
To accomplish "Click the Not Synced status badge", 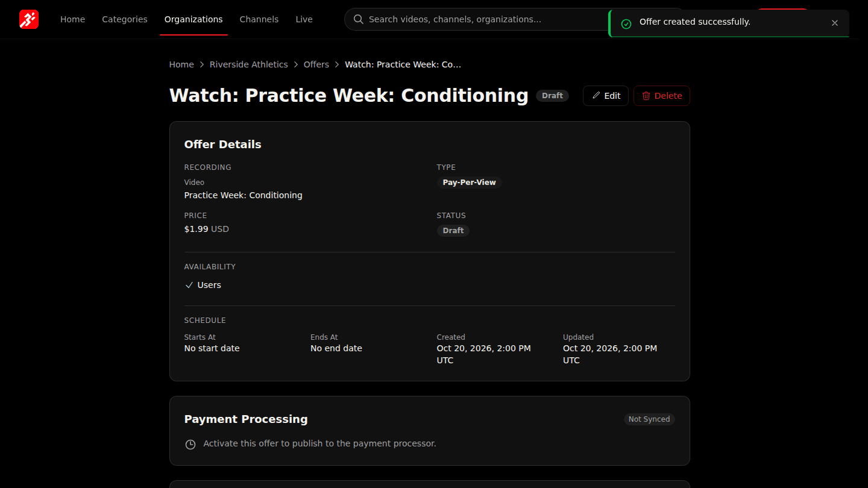I will pyautogui.click(x=649, y=419).
